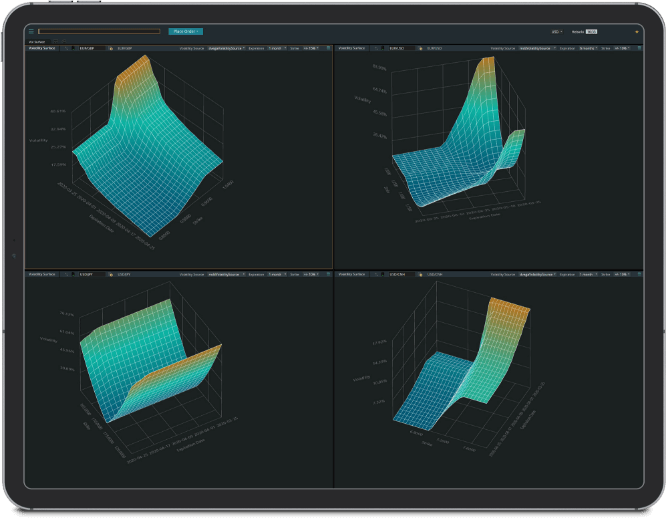Expand Expiration dropdown in top-right panel
This screenshot has height=531, width=668.
586,47
